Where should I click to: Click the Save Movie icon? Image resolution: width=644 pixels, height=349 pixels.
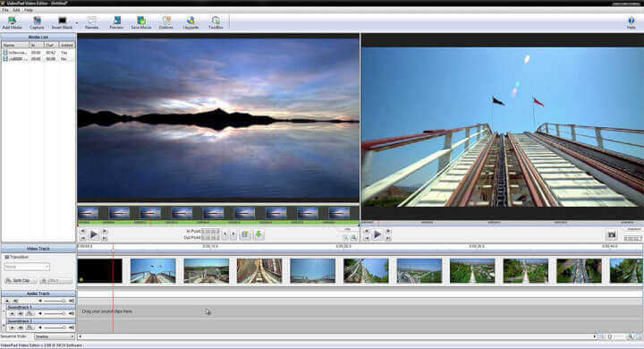pyautogui.click(x=141, y=22)
